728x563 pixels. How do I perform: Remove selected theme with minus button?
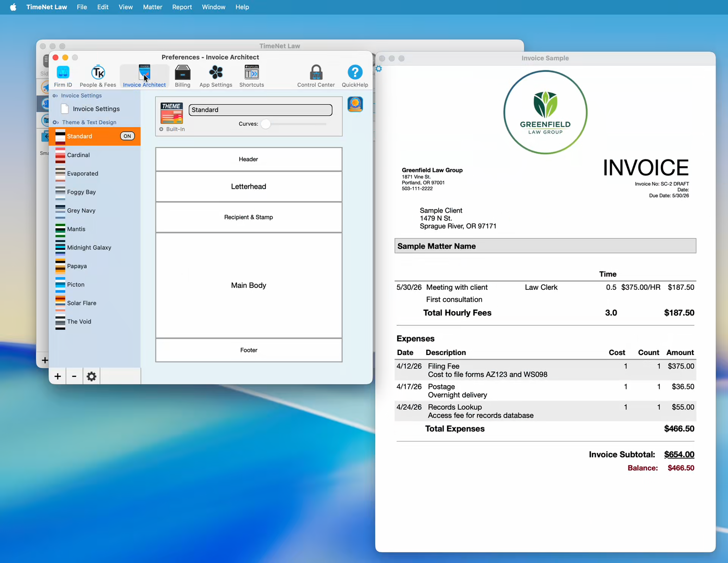[74, 376]
